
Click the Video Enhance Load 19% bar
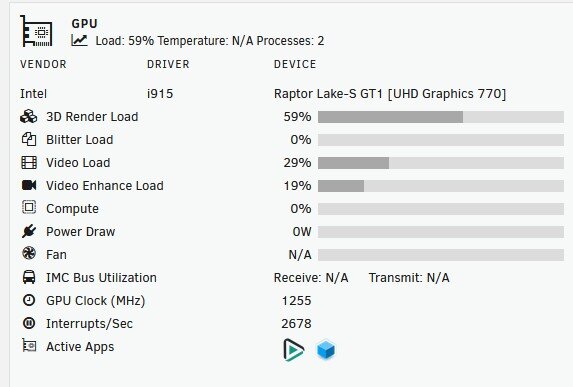(x=441, y=186)
